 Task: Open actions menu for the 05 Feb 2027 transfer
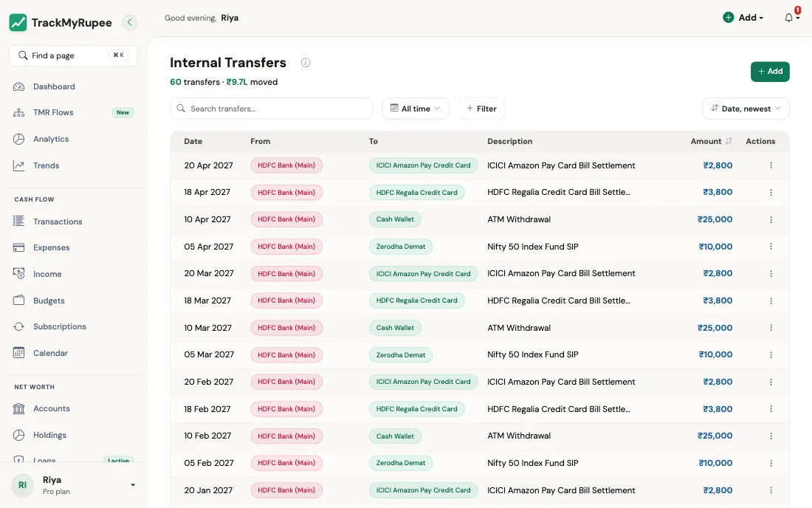(771, 463)
